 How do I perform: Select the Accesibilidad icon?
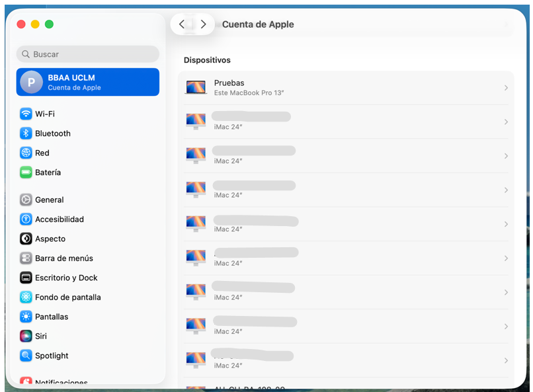(26, 219)
